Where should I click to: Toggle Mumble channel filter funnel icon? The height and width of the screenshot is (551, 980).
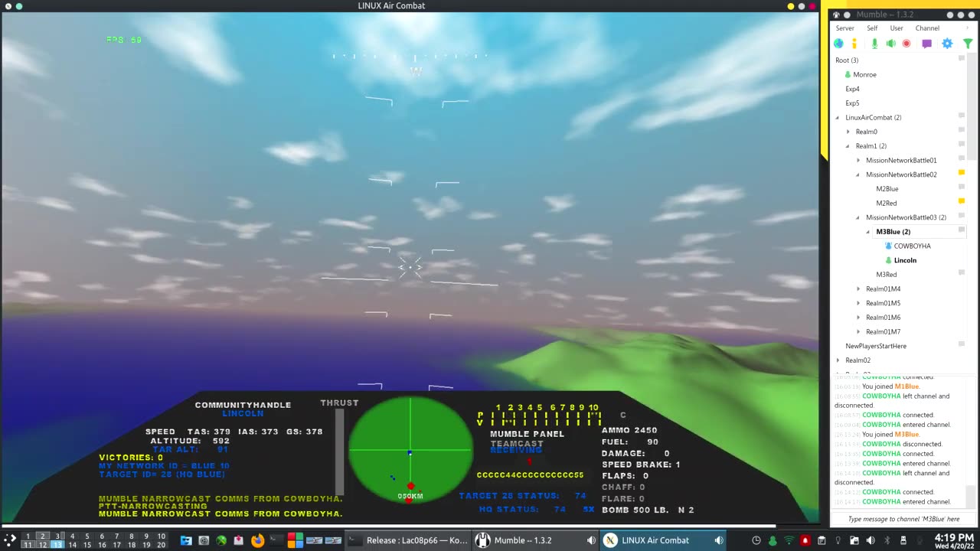coord(968,44)
